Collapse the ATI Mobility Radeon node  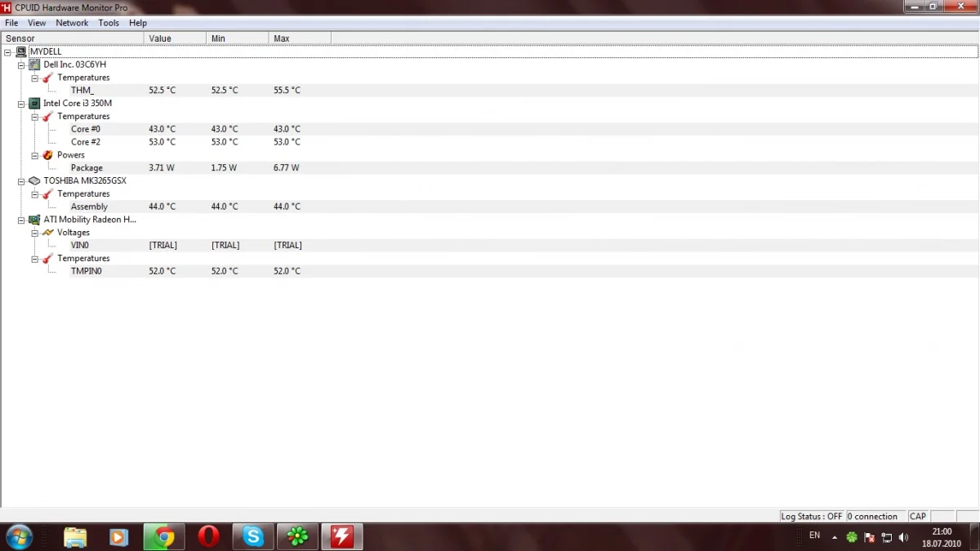(21, 220)
